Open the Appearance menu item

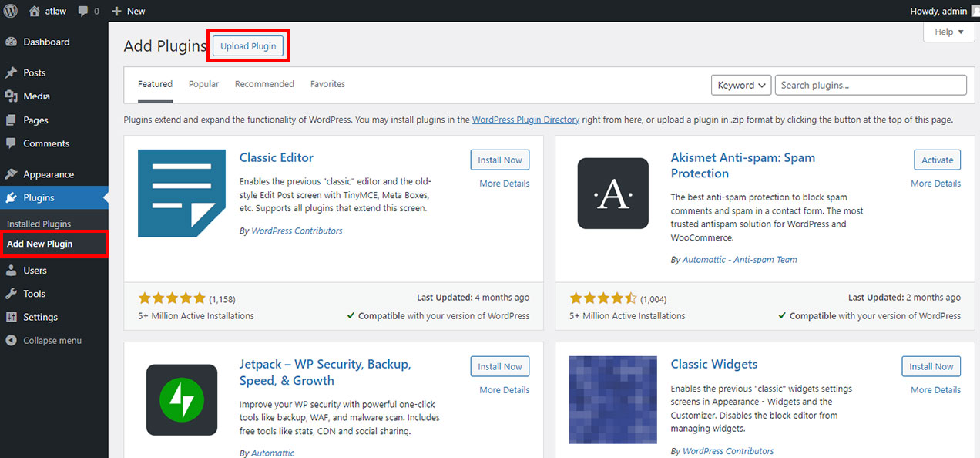click(x=48, y=174)
